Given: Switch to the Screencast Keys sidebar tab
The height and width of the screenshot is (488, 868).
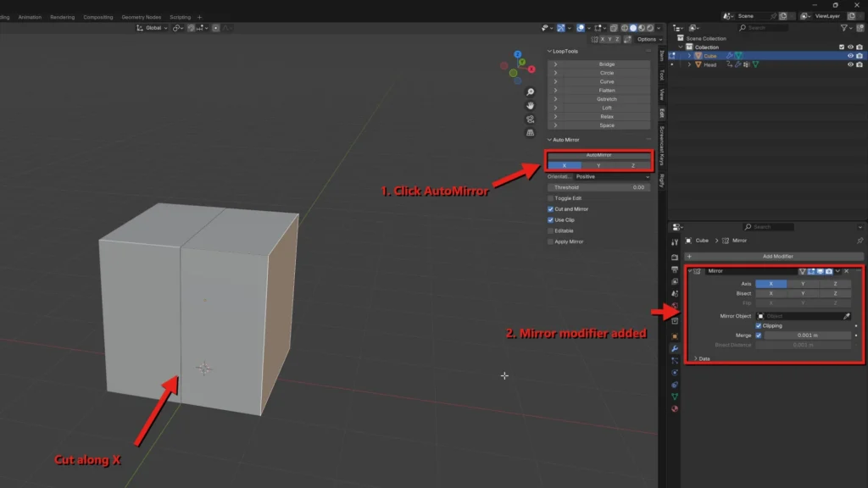Looking at the screenshot, I should [661, 146].
